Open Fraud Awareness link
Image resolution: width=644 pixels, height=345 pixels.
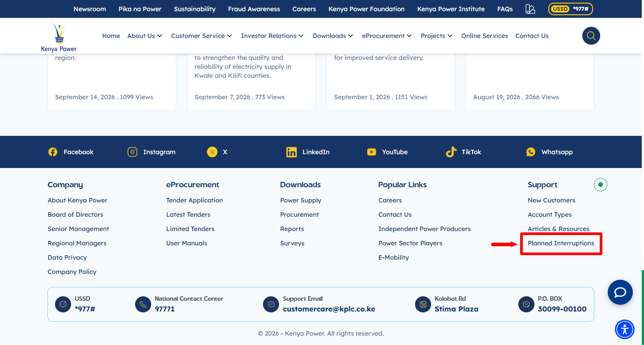pos(254,9)
